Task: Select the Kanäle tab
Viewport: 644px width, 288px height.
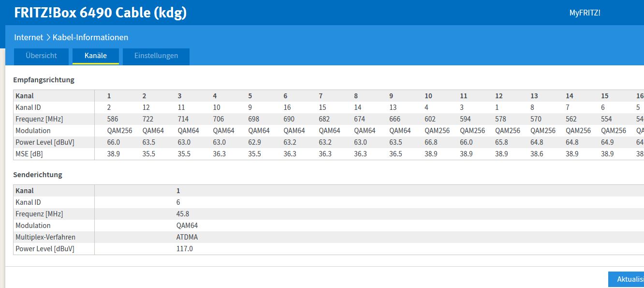Action: 96,56
